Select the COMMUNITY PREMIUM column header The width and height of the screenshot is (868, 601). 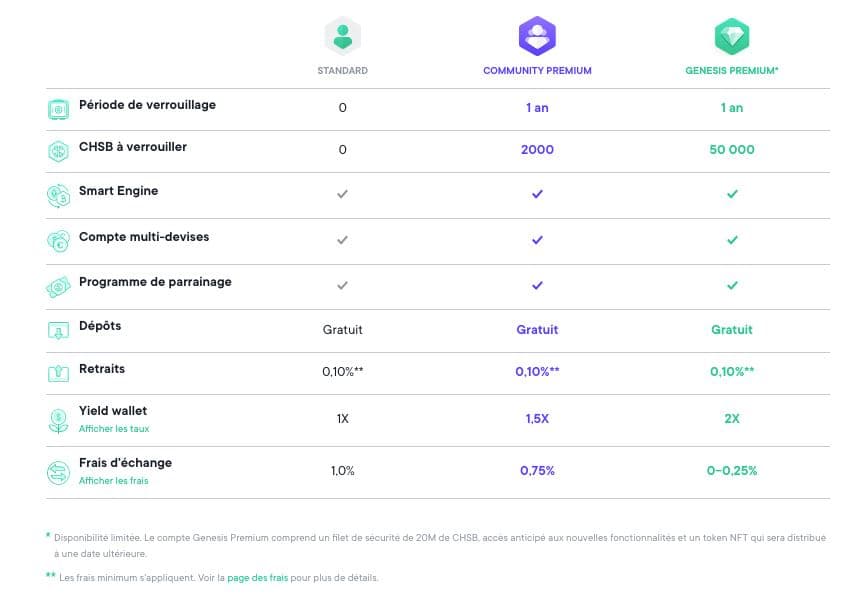537,71
